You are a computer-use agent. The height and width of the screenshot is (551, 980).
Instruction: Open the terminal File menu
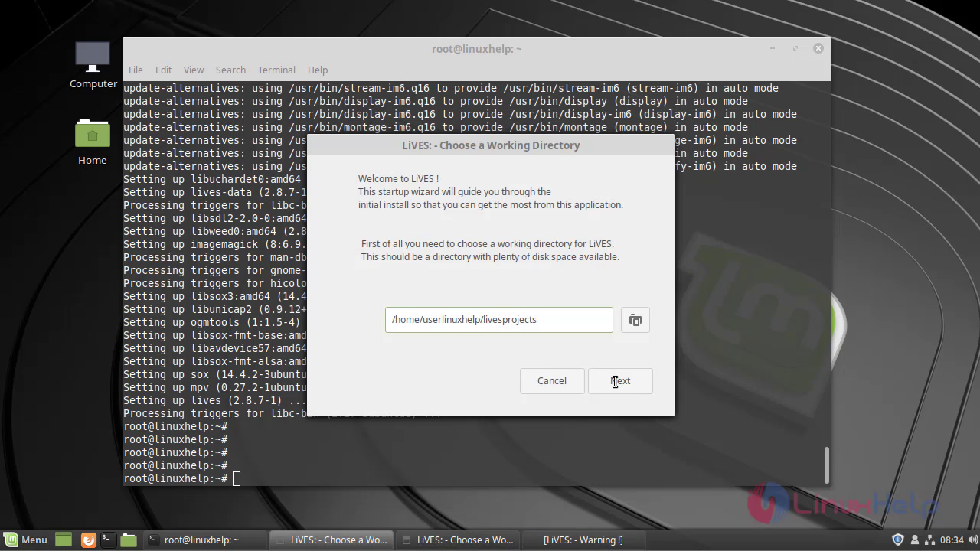[x=136, y=70]
